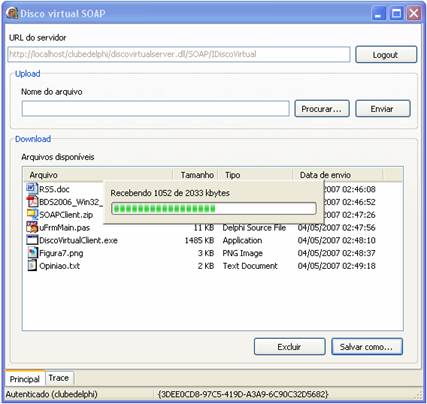
Task: Switch to the Trace tab
Action: [x=59, y=378]
